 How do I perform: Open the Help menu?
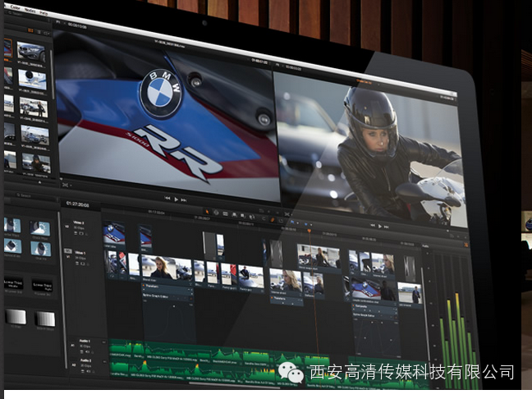44,13
